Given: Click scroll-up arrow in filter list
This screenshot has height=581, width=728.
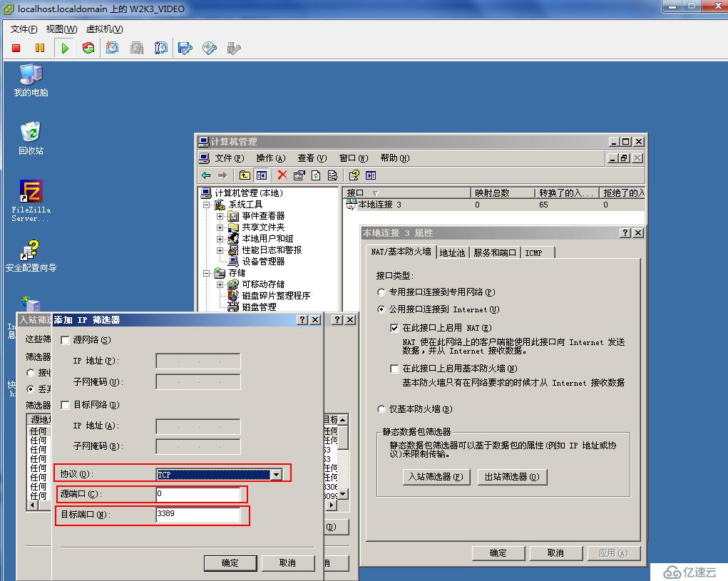Looking at the screenshot, I should [x=343, y=419].
